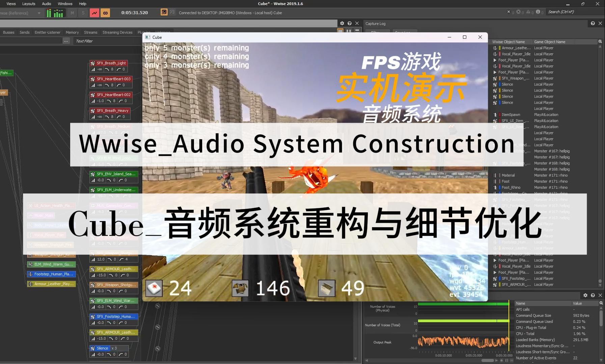Screen dimensions: 605x364
Task: Click the info message count icon
Action: click(x=538, y=12)
